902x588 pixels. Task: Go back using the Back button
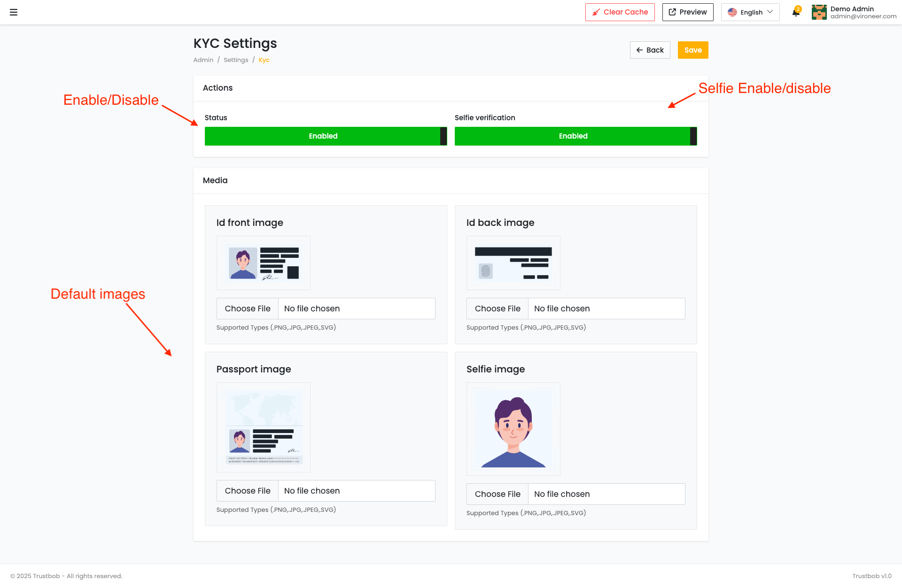click(650, 50)
